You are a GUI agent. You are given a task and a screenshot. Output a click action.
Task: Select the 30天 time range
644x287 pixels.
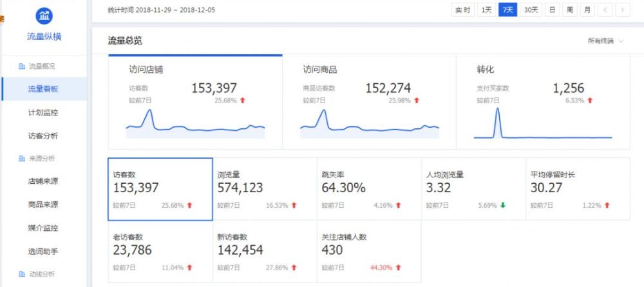531,10
